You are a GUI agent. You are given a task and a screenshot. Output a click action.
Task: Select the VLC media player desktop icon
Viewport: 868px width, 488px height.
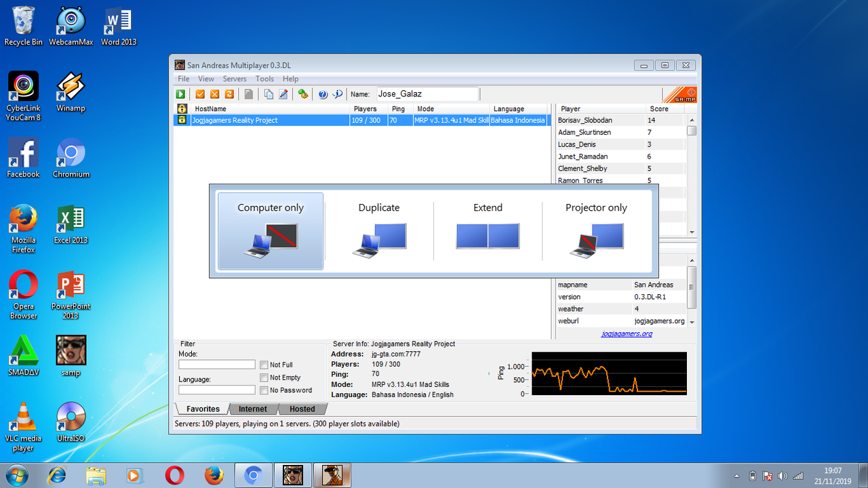point(23,427)
